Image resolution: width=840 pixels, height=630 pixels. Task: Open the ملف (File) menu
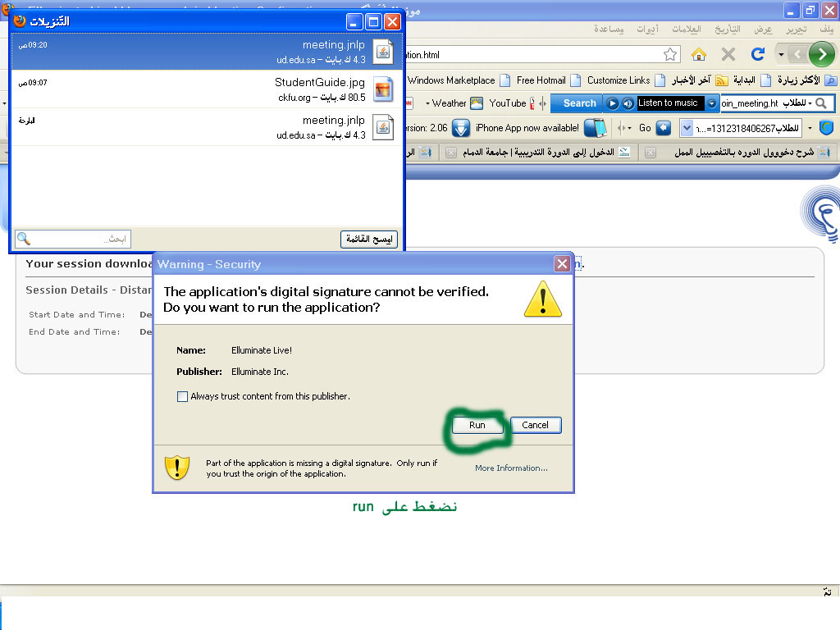pos(825,29)
